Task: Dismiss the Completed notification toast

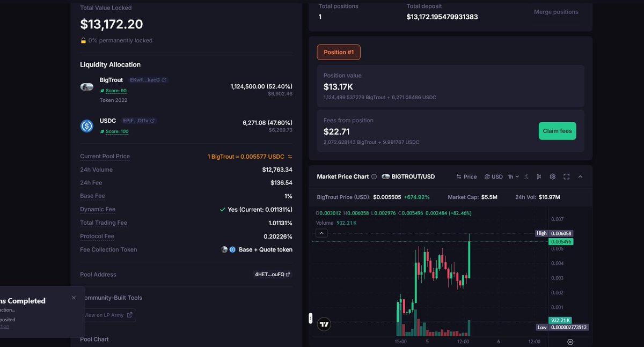Action: (x=74, y=298)
